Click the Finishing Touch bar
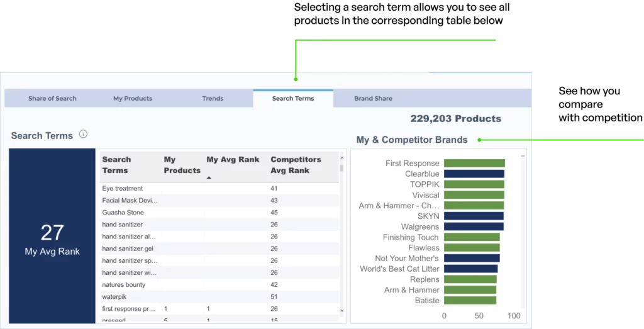This screenshot has width=644, height=329. pos(472,237)
